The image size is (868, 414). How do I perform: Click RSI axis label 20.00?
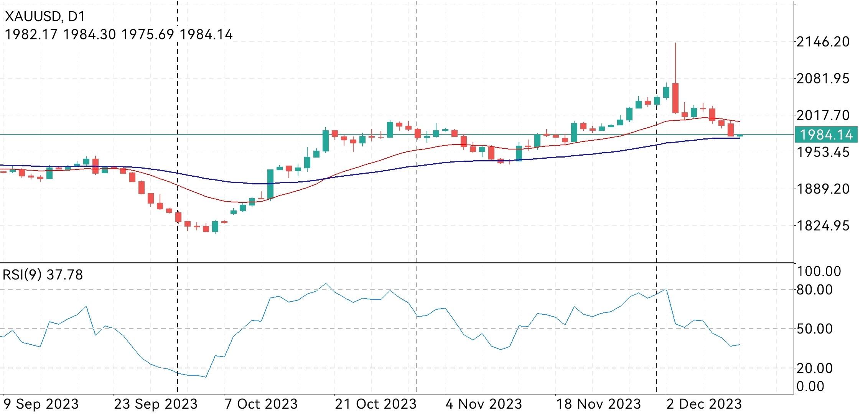[815, 368]
